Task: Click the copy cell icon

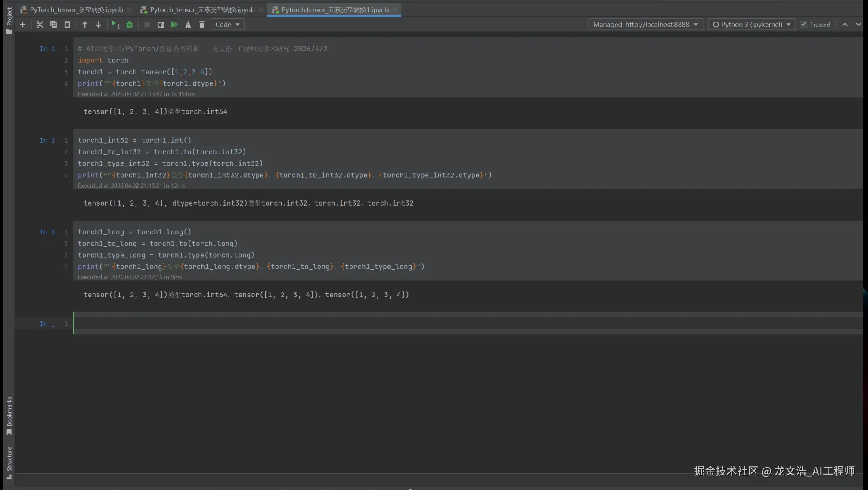Action: [x=53, y=25]
